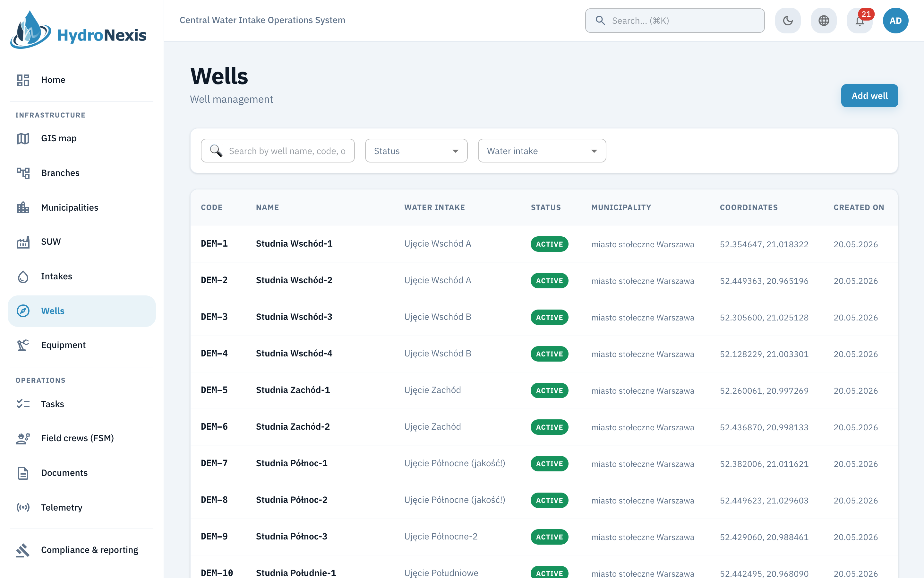924x578 pixels.
Task: Click the Documents file icon
Action: 23,473
